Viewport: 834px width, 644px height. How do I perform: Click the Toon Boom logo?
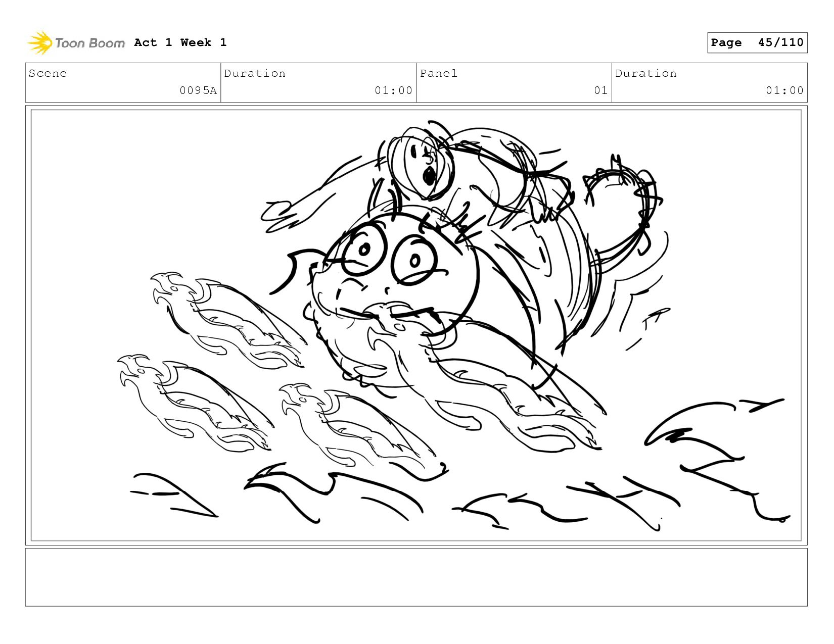76,43
